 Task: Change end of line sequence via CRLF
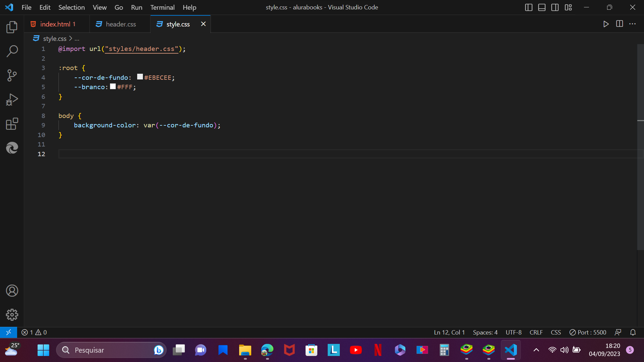coord(536,332)
